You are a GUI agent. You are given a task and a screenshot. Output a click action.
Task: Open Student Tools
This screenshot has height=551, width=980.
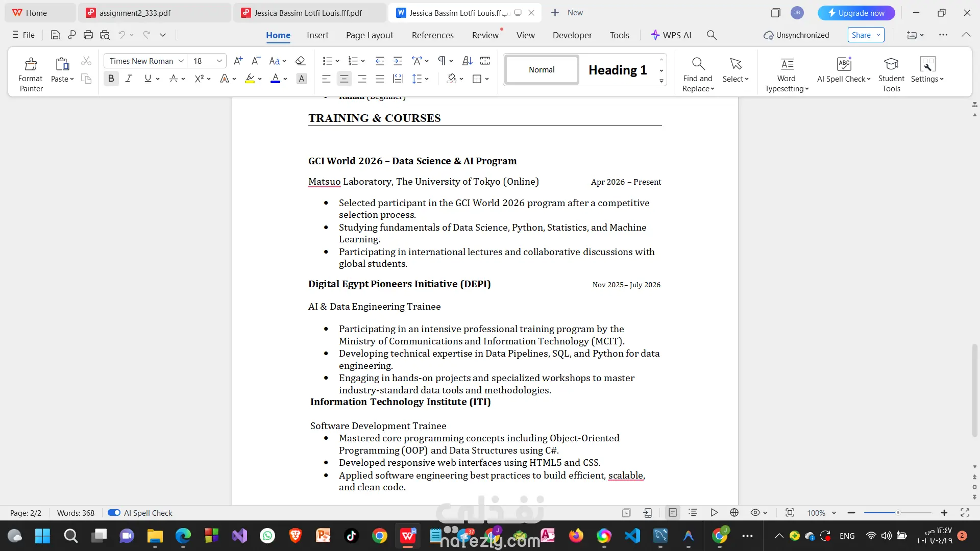pyautogui.click(x=891, y=74)
